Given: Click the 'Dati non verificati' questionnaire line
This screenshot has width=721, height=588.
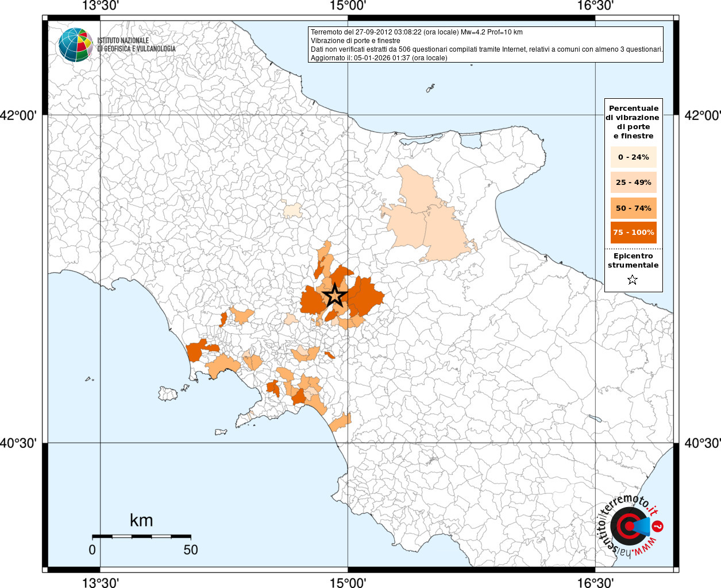Looking at the screenshot, I should pyautogui.click(x=487, y=49).
